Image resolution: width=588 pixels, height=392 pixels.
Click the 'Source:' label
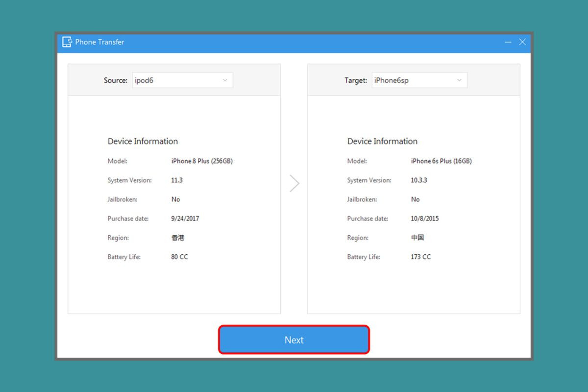pos(116,80)
